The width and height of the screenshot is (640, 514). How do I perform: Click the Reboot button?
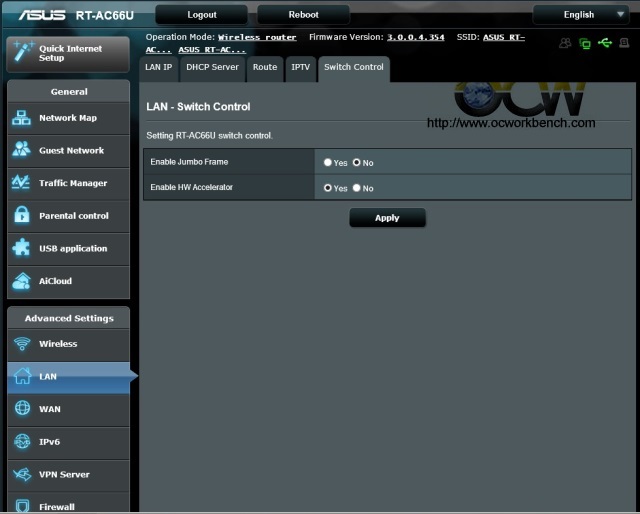tap(303, 15)
